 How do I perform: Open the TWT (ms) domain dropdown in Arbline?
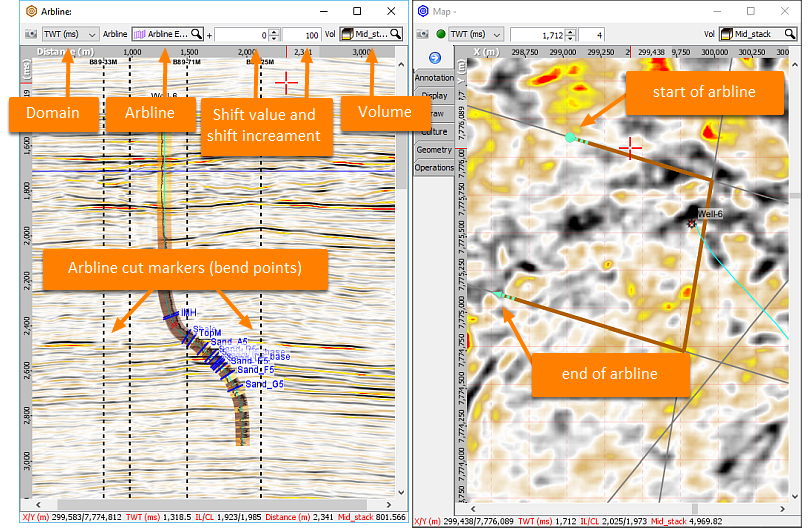point(70,34)
